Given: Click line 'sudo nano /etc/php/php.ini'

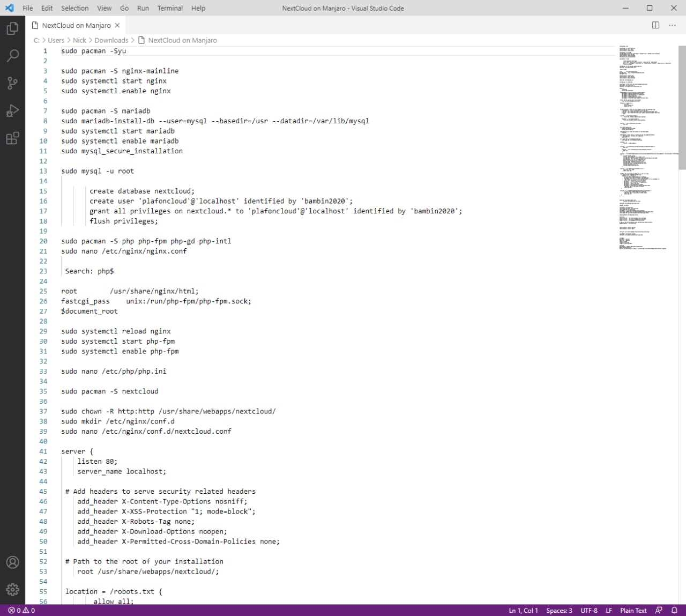Looking at the screenshot, I should [x=114, y=371].
